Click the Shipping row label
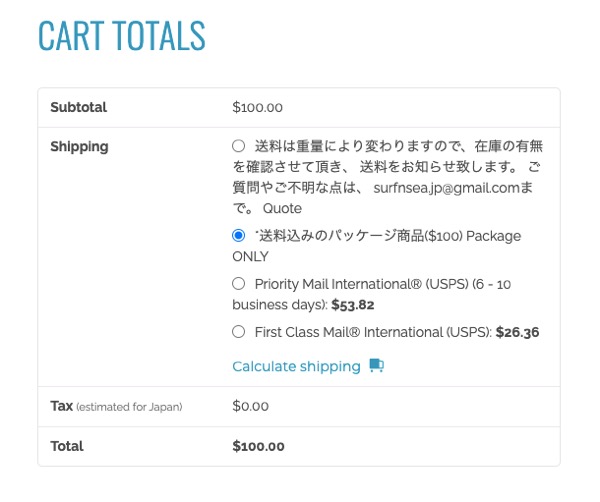 (x=79, y=147)
